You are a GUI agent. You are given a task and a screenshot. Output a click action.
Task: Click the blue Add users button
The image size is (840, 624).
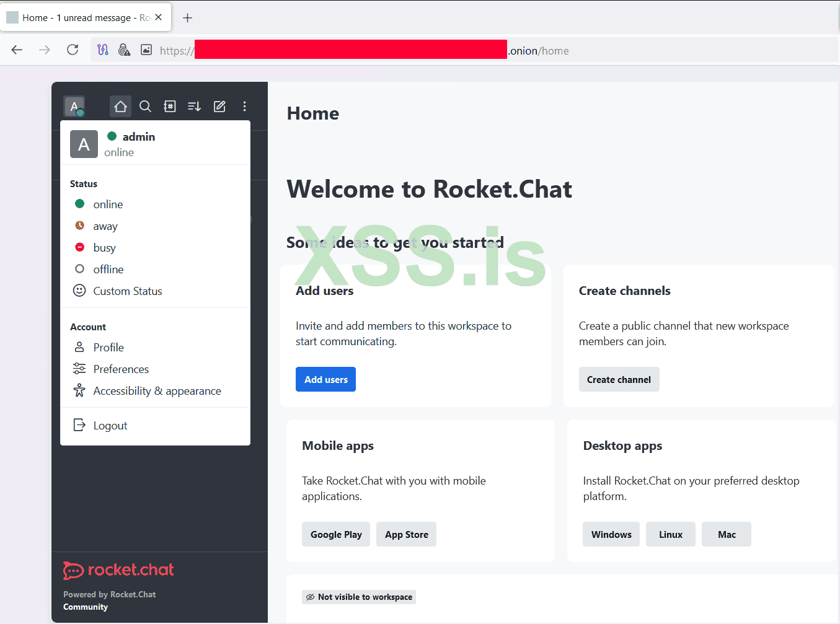325,379
